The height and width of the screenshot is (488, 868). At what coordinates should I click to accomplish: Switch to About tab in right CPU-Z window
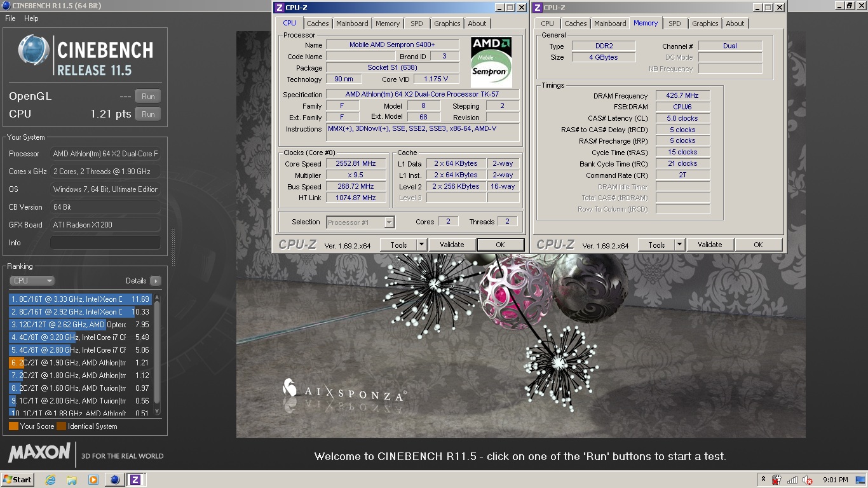(735, 24)
